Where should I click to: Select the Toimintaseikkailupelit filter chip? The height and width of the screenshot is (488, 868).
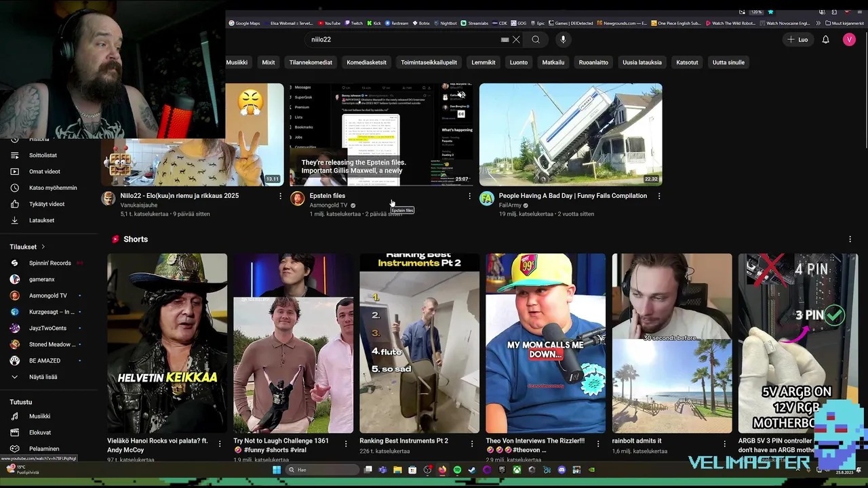click(x=429, y=62)
